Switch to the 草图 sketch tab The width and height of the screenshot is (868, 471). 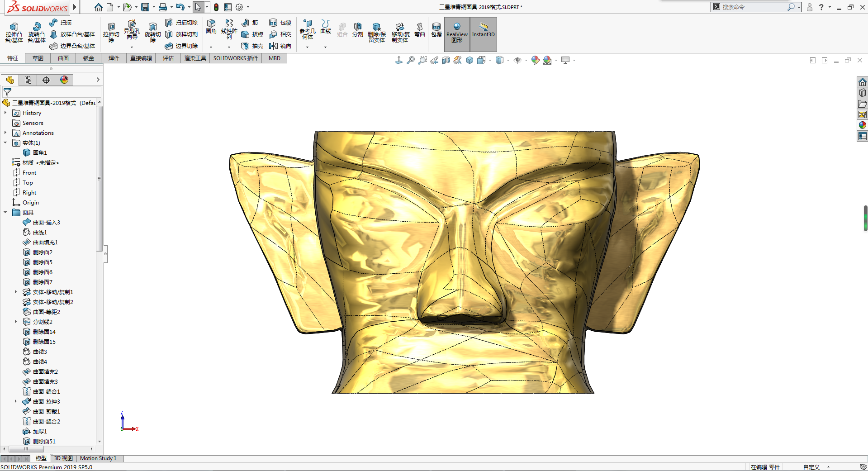click(x=38, y=58)
